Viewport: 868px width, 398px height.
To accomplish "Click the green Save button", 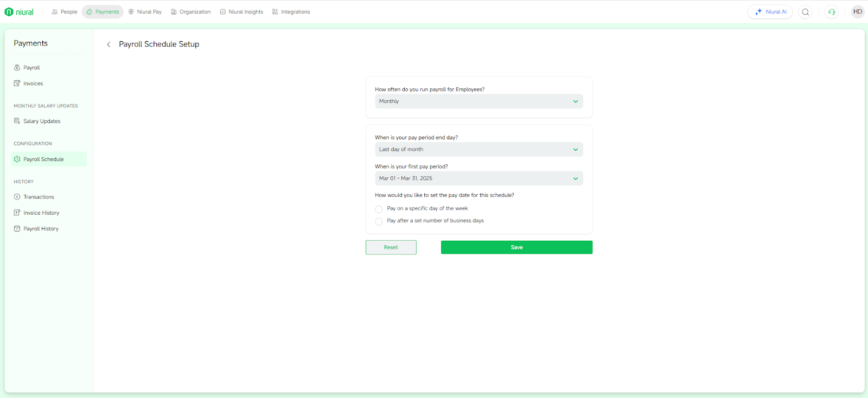I will (x=516, y=247).
